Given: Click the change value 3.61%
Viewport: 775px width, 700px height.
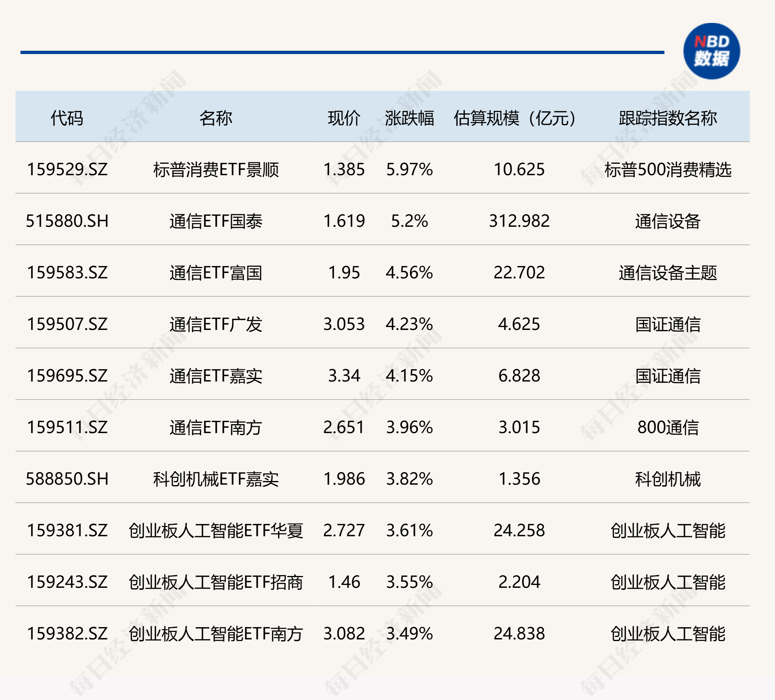Looking at the screenshot, I should (410, 531).
